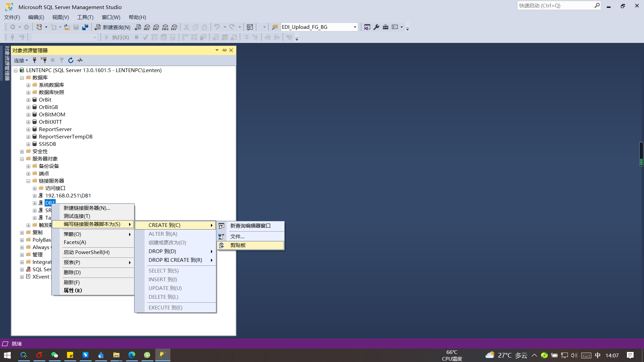The width and height of the screenshot is (644, 362).
Task: Expand the SSISDB database node
Action: [x=28, y=144]
